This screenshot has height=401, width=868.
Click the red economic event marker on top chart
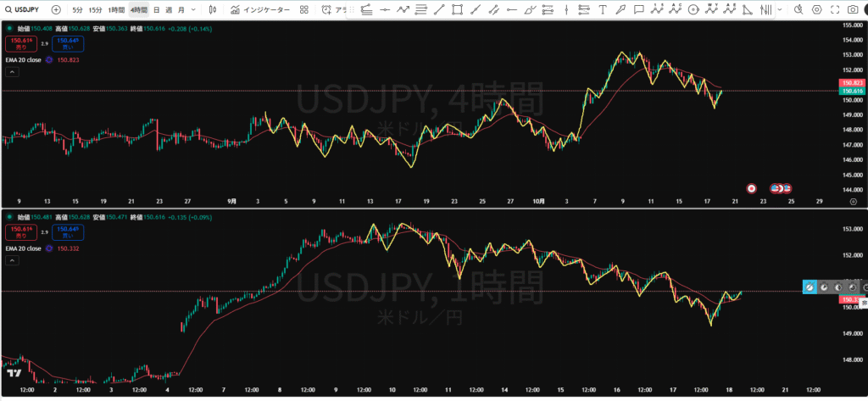[x=751, y=187]
